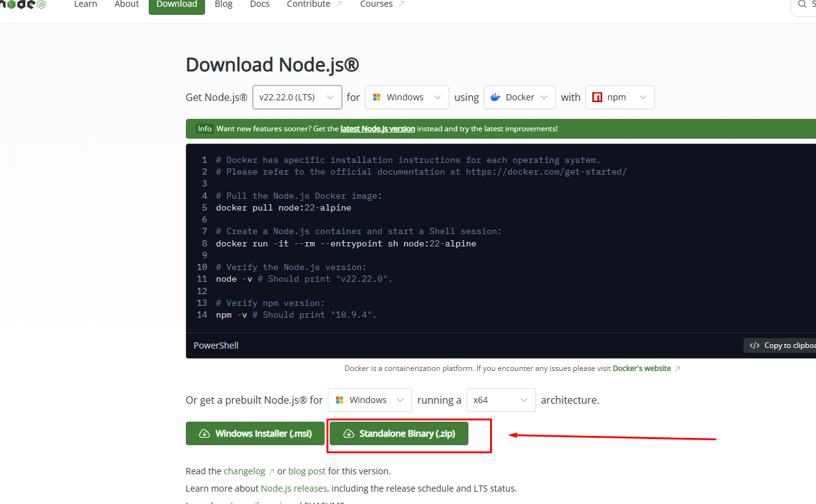The height and width of the screenshot is (504, 816).
Task: Open the About nav item
Action: [x=126, y=4]
